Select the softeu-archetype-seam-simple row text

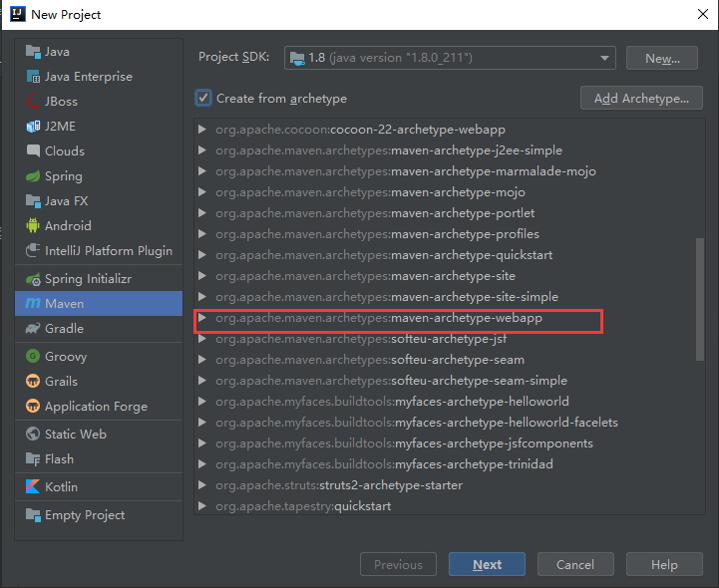(x=392, y=381)
